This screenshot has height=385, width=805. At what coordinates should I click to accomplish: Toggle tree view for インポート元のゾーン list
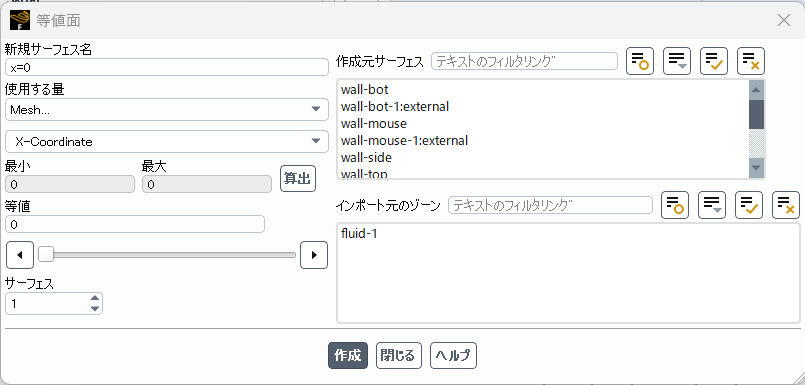(x=675, y=205)
